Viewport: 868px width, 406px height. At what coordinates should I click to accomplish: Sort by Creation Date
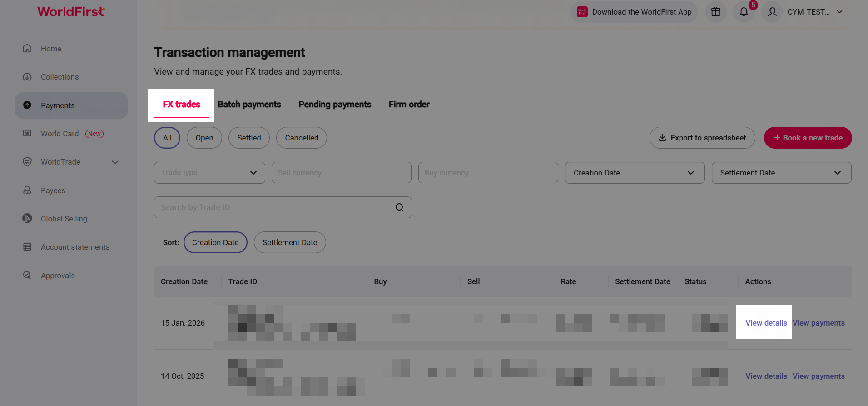pos(215,242)
